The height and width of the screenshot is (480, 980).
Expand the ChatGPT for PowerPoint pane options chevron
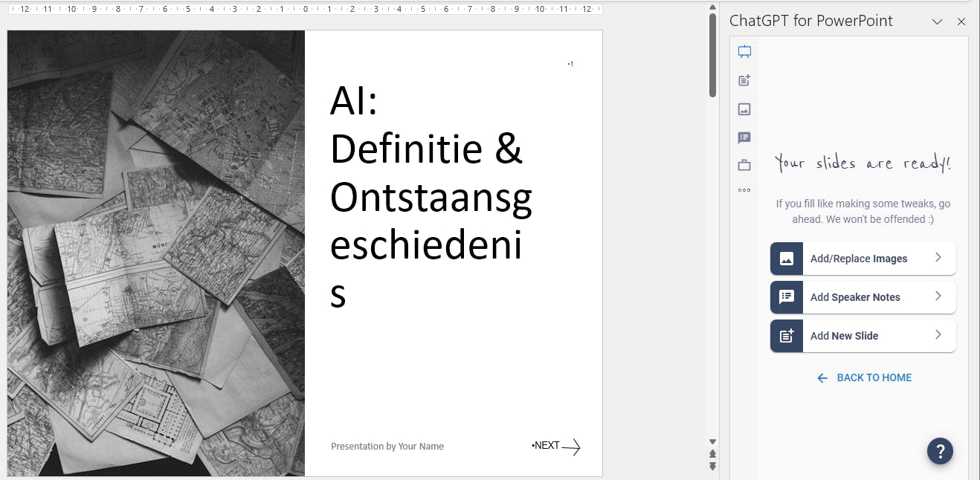[937, 22]
